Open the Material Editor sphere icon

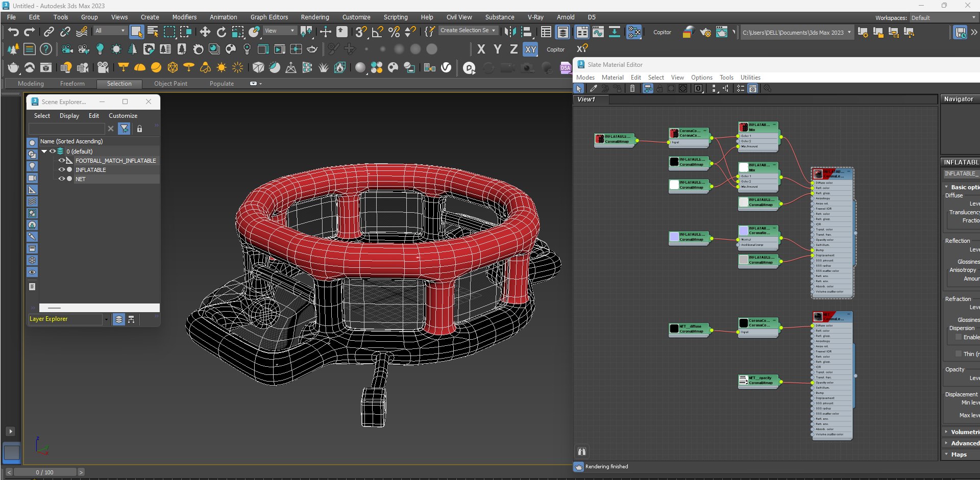(x=688, y=32)
